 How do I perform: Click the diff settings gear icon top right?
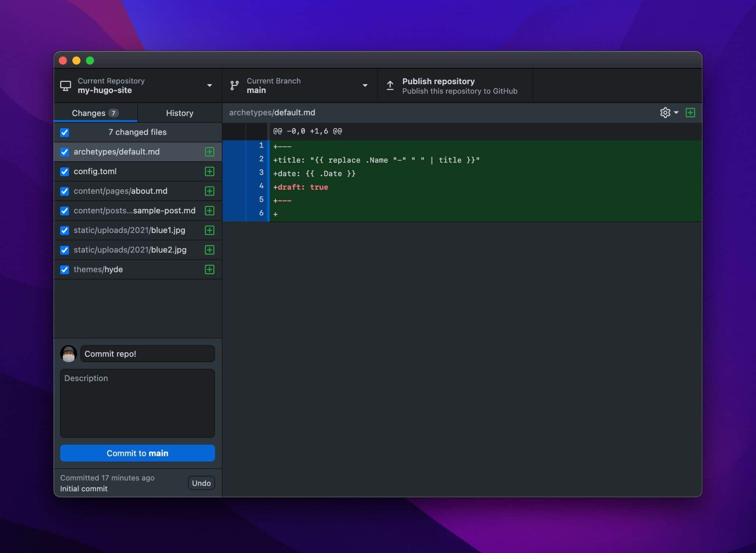point(666,112)
